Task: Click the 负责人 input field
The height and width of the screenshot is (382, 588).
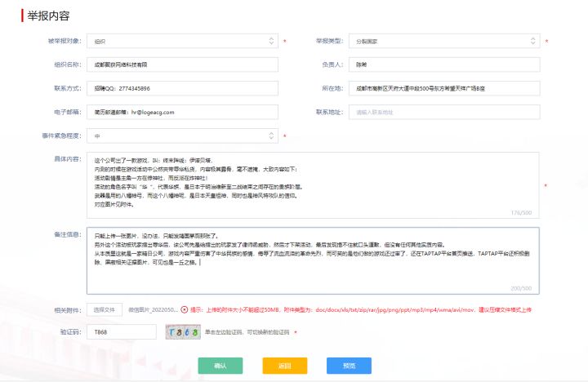Action: click(x=444, y=64)
